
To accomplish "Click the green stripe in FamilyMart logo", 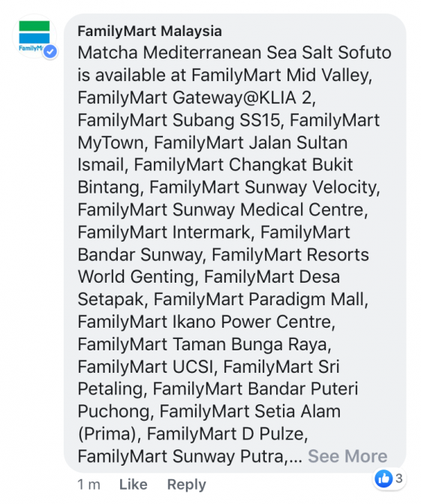I will pyautogui.click(x=35, y=25).
